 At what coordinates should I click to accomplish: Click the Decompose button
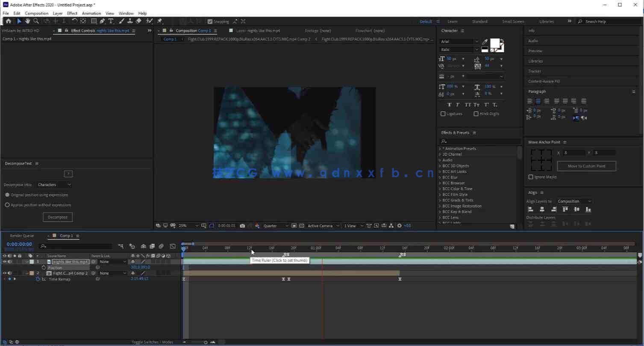click(58, 217)
